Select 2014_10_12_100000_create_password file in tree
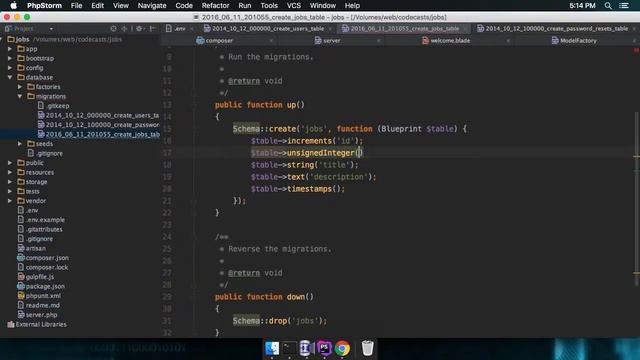 (98, 124)
